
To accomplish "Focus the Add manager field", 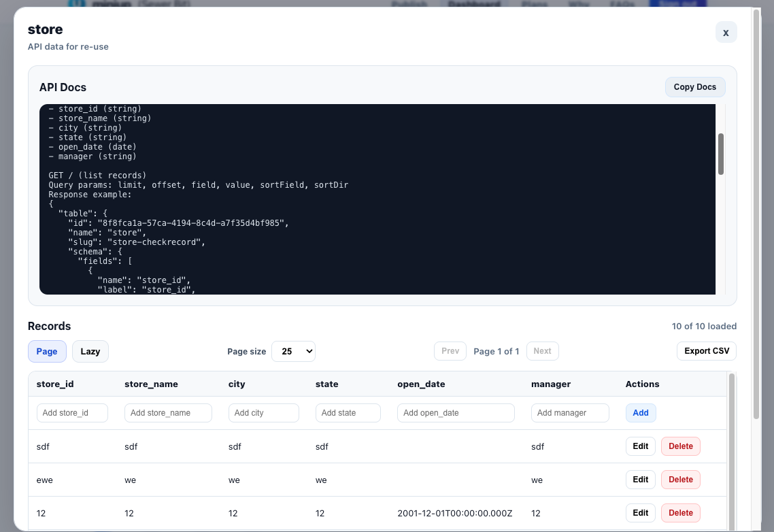I will click(x=570, y=413).
